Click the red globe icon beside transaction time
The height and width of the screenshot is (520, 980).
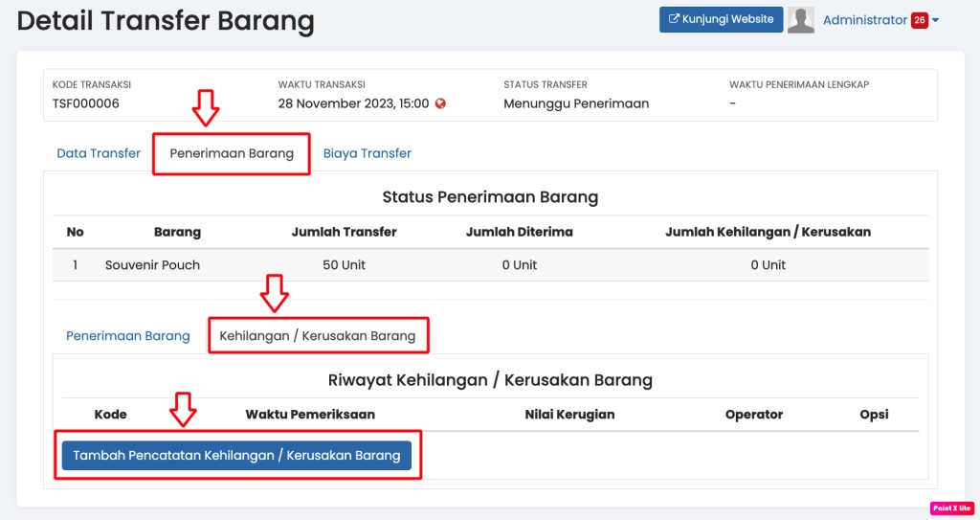tap(440, 103)
